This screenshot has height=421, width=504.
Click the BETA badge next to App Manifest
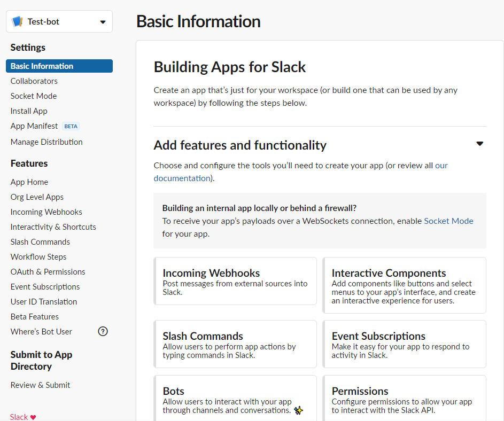[71, 126]
